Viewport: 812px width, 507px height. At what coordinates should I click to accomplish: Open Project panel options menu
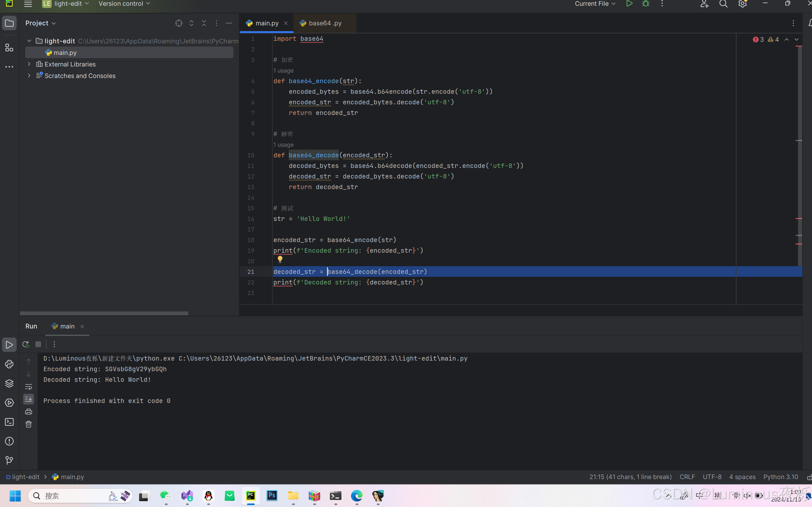[x=216, y=23]
